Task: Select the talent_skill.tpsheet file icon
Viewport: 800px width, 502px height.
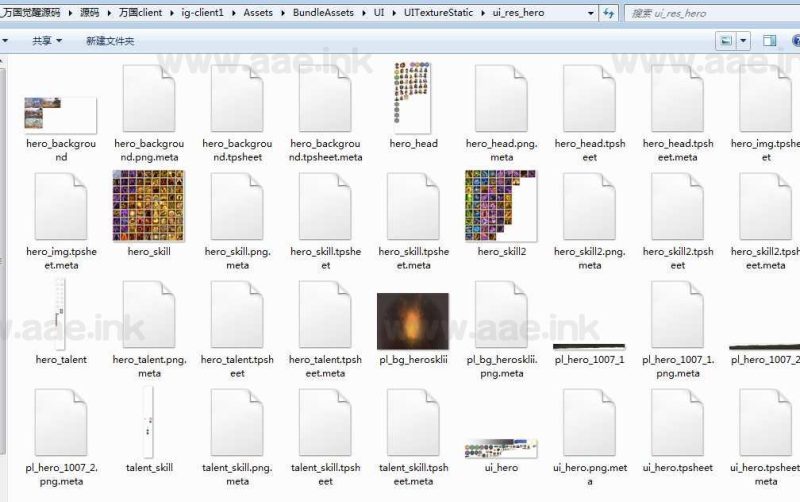Action: pyautogui.click(x=325, y=422)
